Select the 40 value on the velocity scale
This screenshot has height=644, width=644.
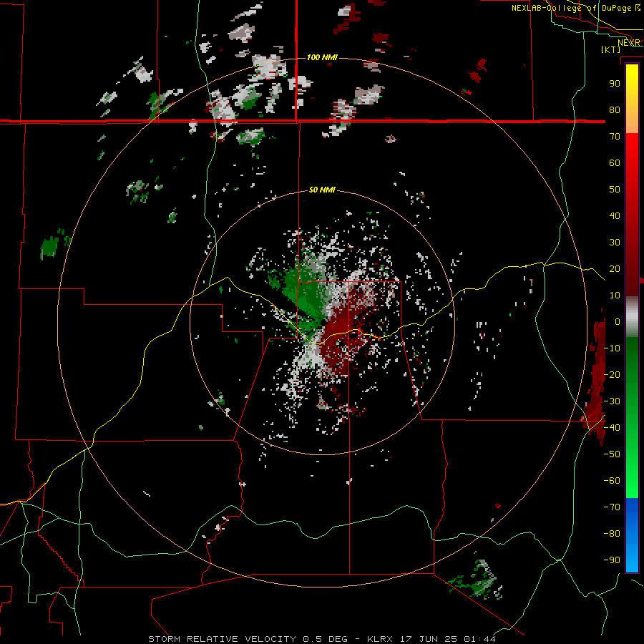(x=615, y=216)
